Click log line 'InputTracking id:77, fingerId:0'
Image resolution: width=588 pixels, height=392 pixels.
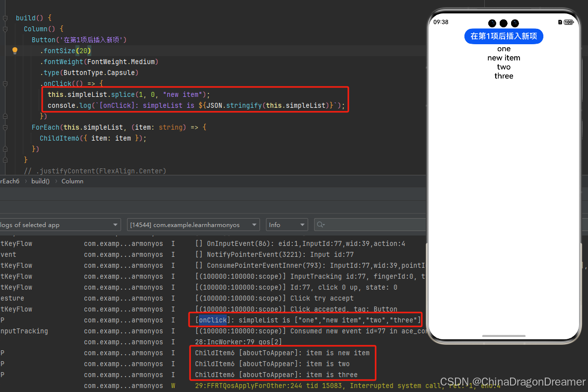point(310,276)
